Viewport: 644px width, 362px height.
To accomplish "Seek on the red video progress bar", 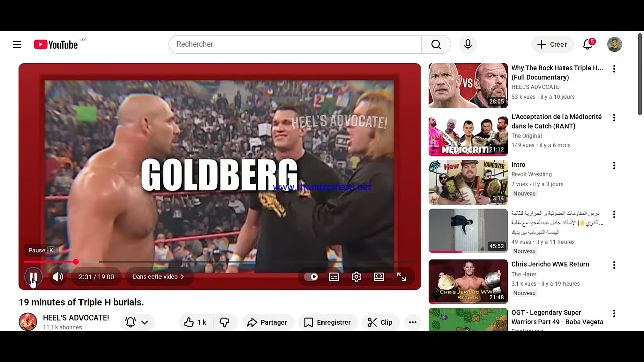I will click(x=219, y=262).
